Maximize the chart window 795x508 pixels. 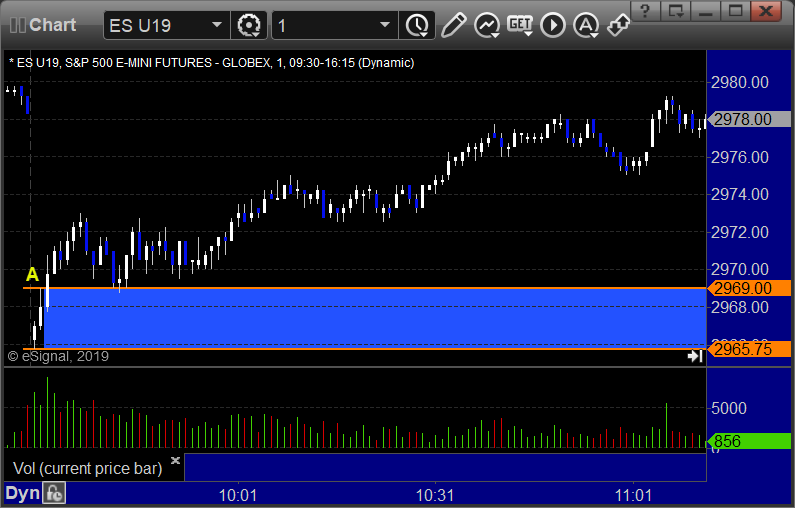(736, 11)
